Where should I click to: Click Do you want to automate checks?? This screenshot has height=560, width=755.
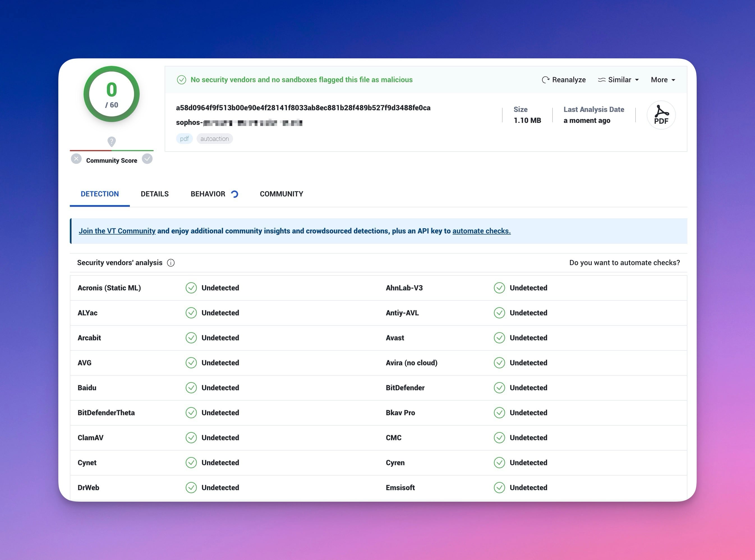pyautogui.click(x=624, y=263)
